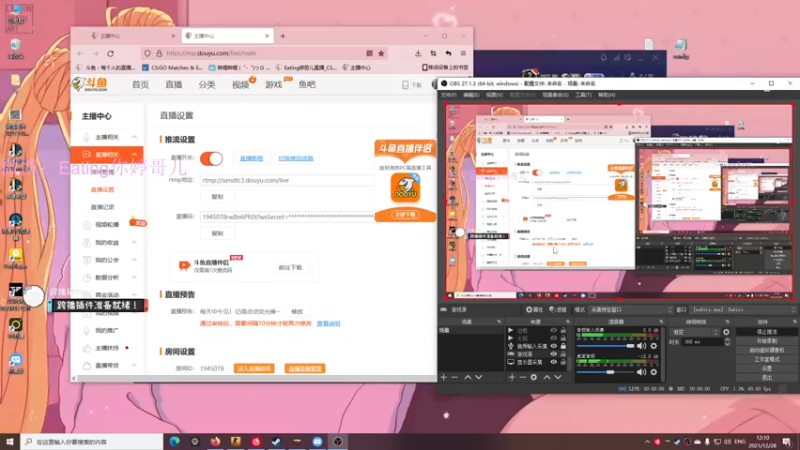Viewport: 800px width, 450px height.
Task: Open 直播记录 in the sidebar
Action: (x=102, y=207)
